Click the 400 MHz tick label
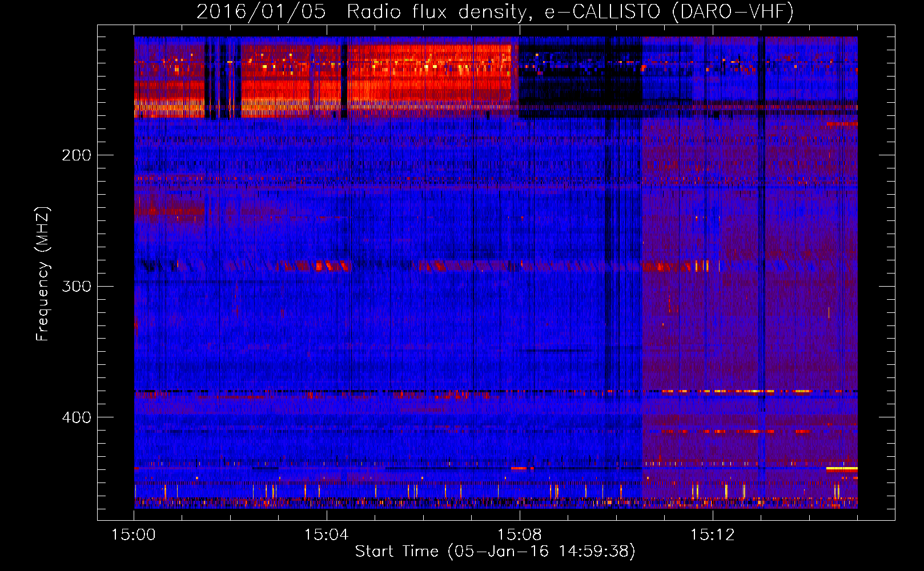 77,418
